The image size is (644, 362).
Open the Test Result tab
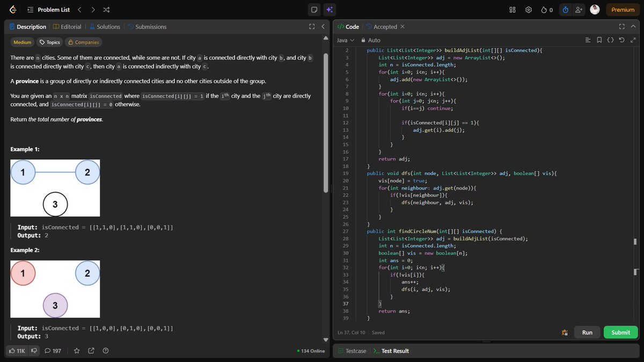click(391, 351)
